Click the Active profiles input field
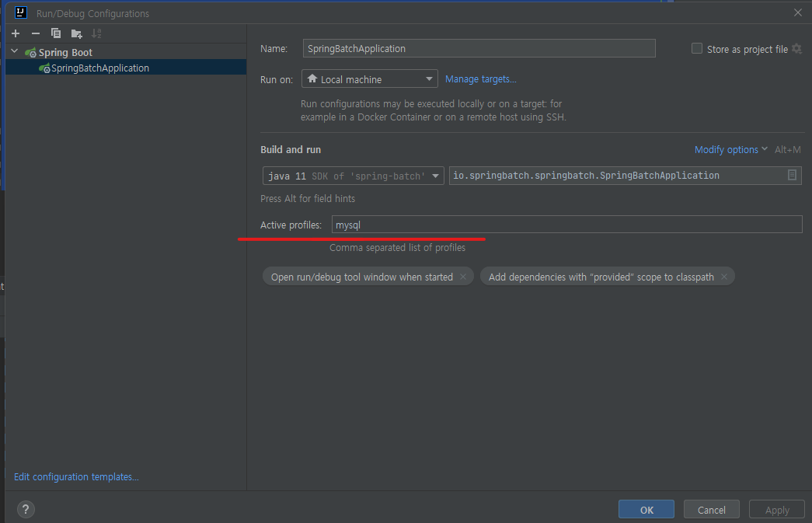 (x=566, y=225)
